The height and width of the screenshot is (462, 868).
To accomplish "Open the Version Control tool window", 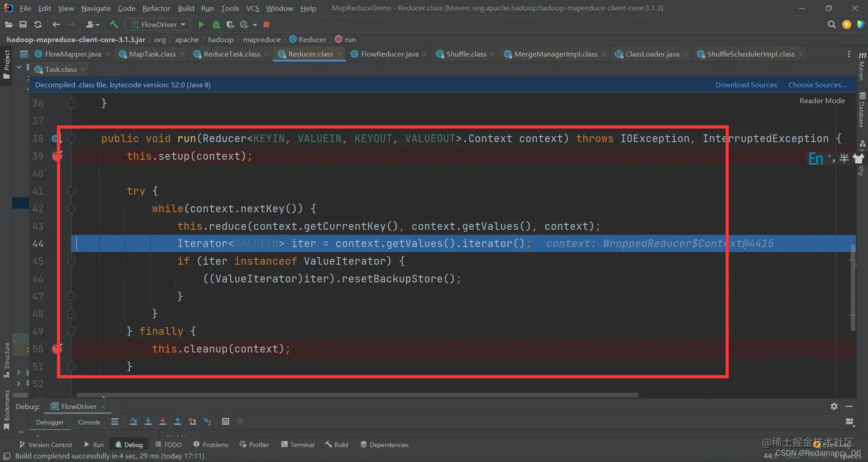I will tap(45, 445).
